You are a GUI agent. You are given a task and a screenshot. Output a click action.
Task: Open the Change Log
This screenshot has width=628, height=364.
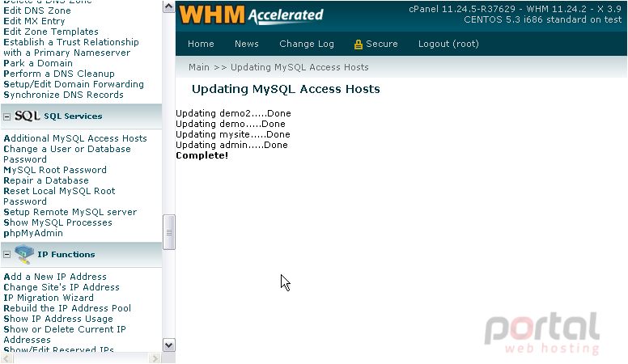click(307, 44)
